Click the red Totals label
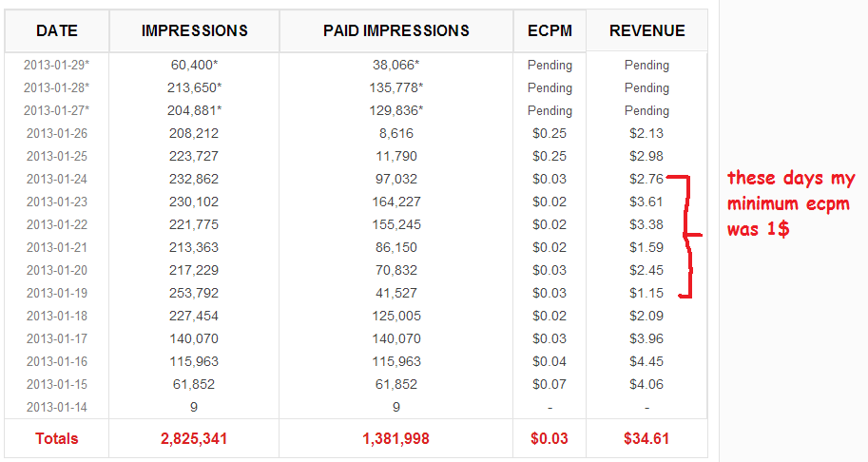This screenshot has height=462, width=868. pyautogui.click(x=57, y=438)
